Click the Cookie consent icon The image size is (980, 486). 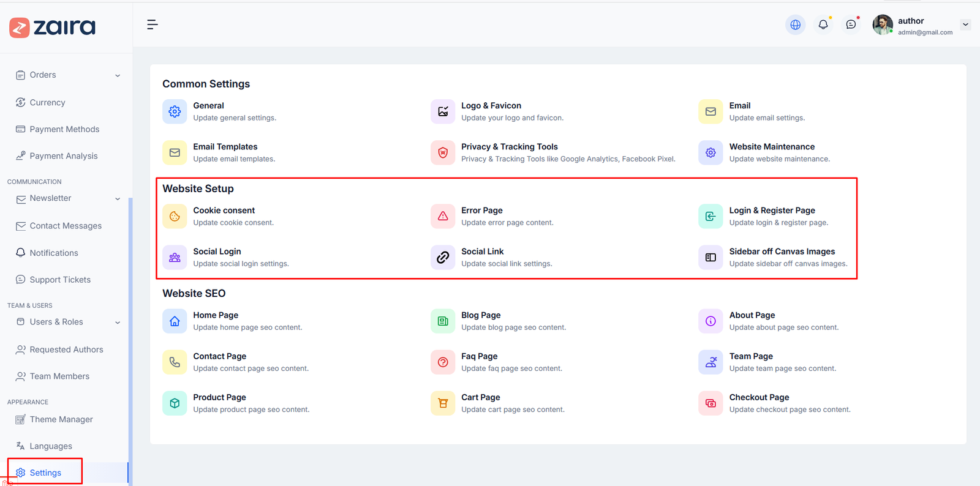point(175,216)
